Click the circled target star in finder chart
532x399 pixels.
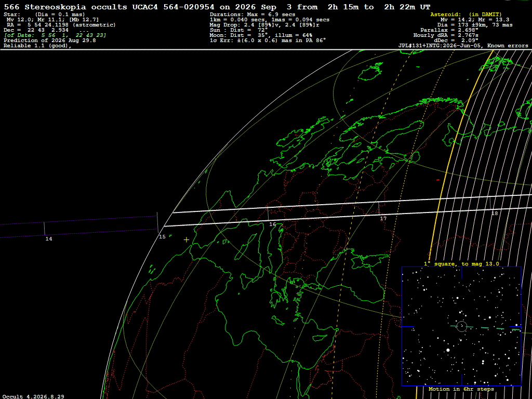point(462,326)
